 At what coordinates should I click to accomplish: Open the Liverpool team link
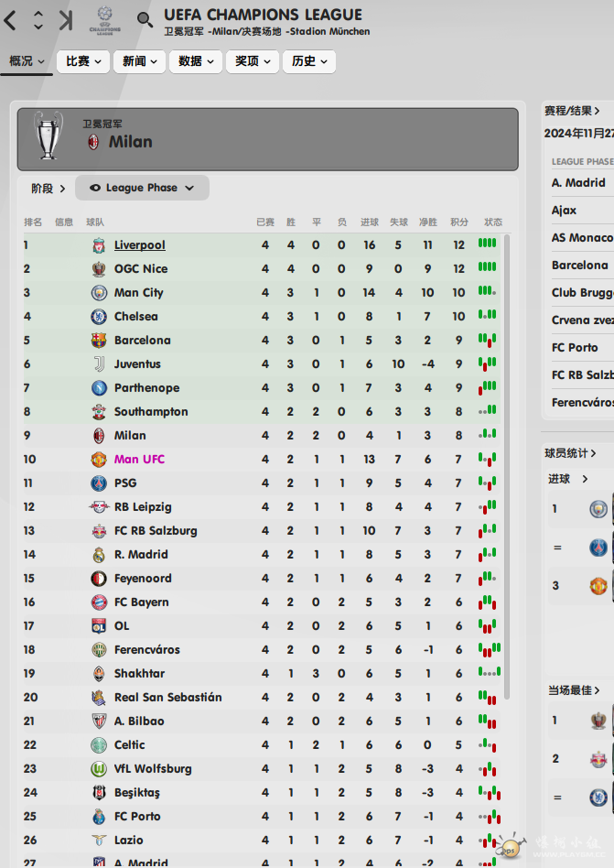click(x=139, y=245)
